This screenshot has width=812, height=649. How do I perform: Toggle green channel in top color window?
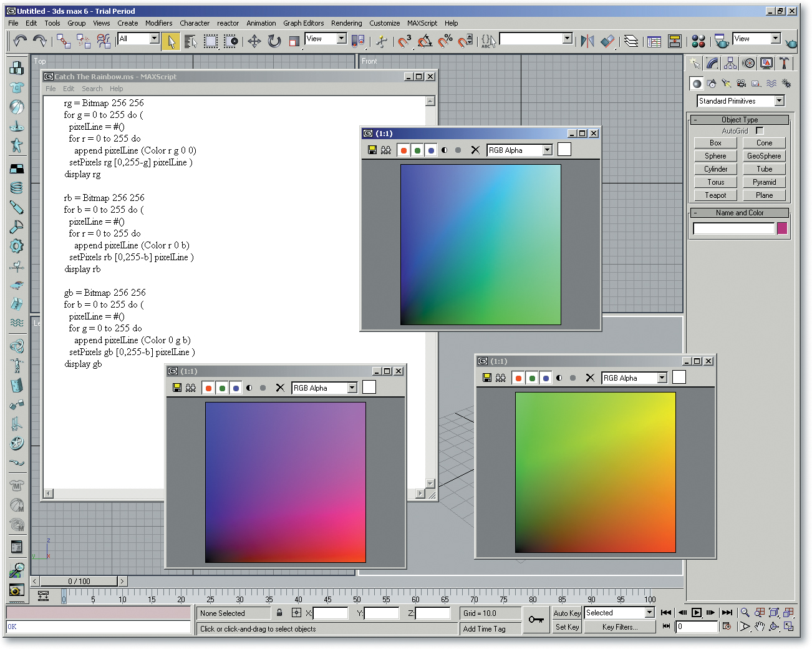(417, 150)
